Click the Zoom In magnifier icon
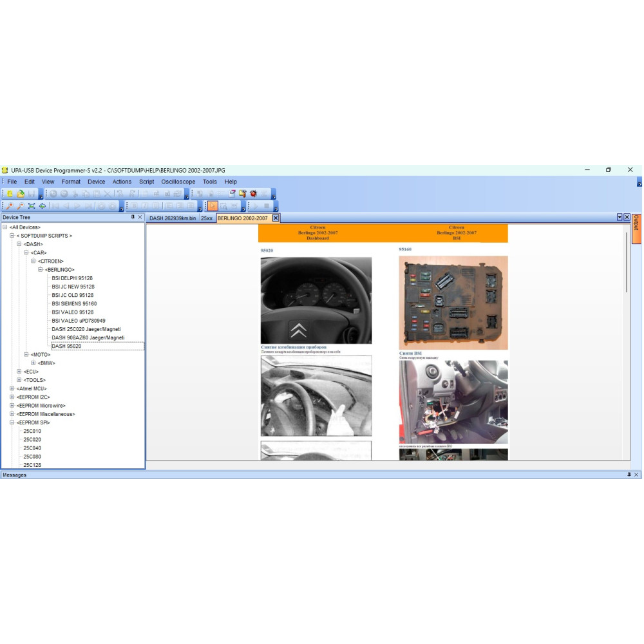Screen dimensions: 644x644 pos(10,206)
